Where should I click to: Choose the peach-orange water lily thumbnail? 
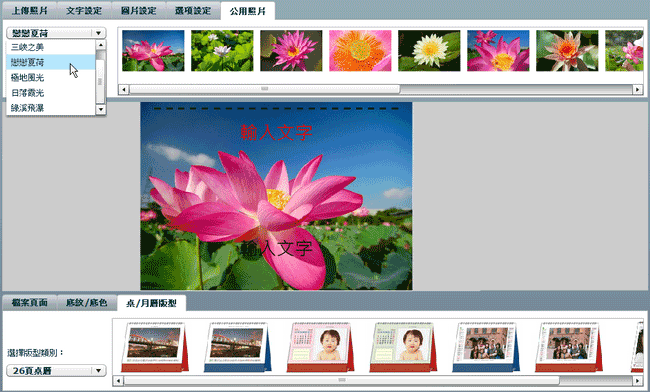point(567,51)
